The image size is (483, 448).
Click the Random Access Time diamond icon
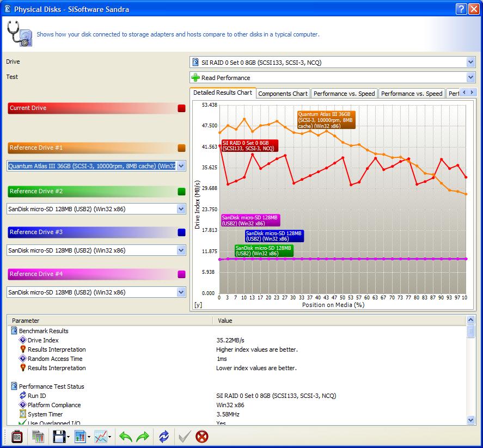point(22,358)
